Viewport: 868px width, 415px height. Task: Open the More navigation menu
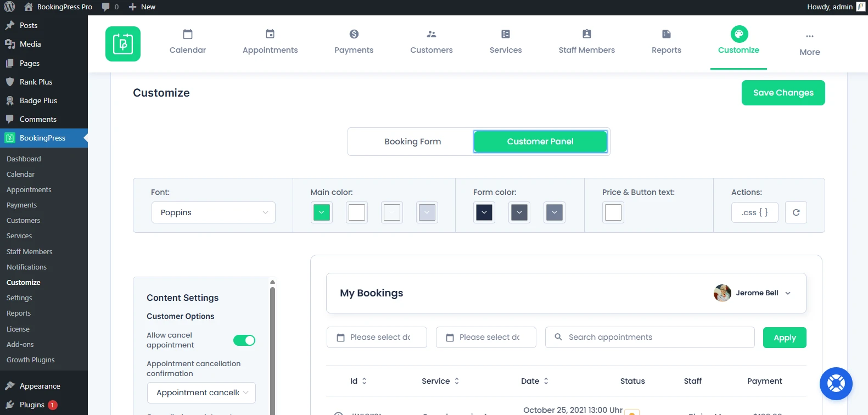pyautogui.click(x=810, y=44)
